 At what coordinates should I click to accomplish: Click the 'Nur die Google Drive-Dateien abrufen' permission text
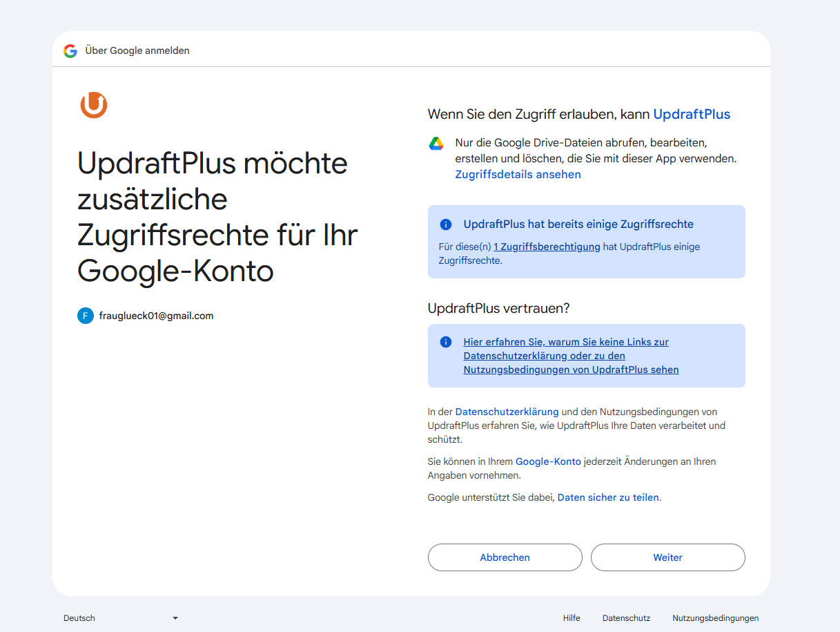tap(596, 151)
